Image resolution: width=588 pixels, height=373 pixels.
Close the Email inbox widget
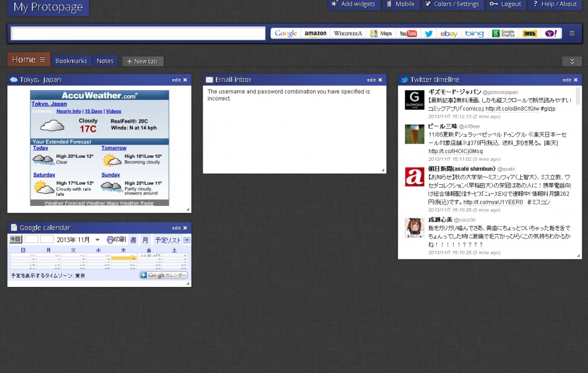(x=380, y=80)
